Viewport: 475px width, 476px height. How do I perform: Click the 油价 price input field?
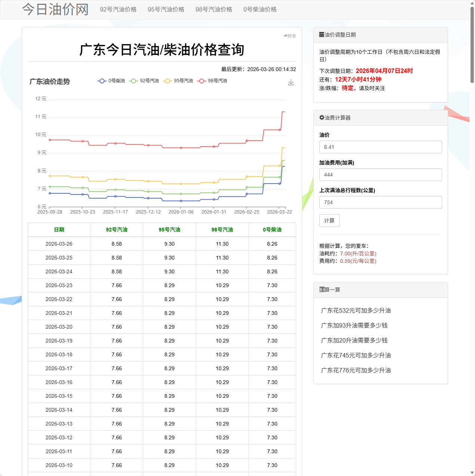click(x=380, y=147)
